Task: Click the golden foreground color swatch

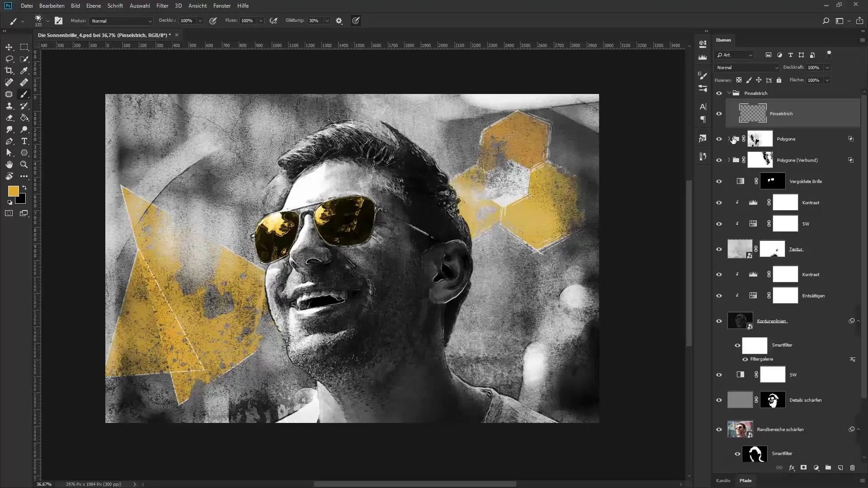Action: 13,191
